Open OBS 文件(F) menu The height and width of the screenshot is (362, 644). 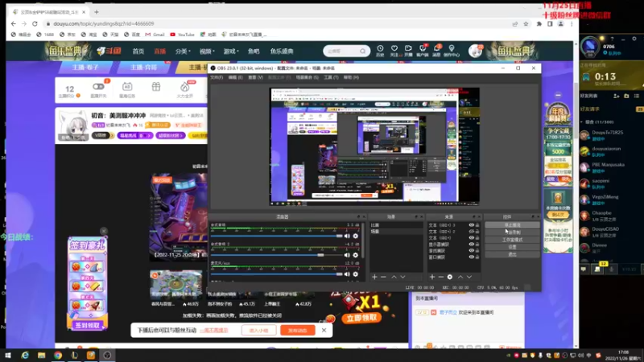tap(217, 77)
